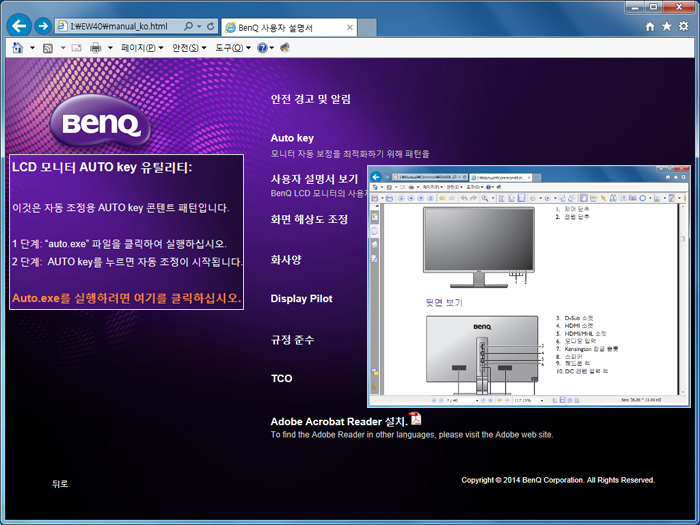This screenshot has width=700, height=525.
Task: Click the browser Back arrow button
Action: pos(18,25)
